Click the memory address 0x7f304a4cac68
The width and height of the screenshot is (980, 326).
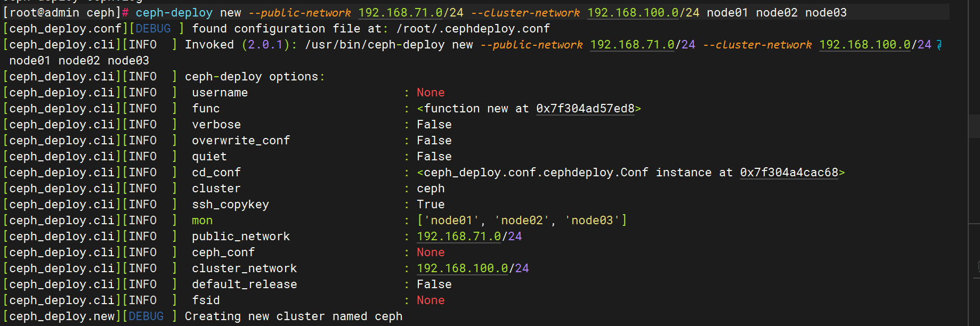(789, 173)
